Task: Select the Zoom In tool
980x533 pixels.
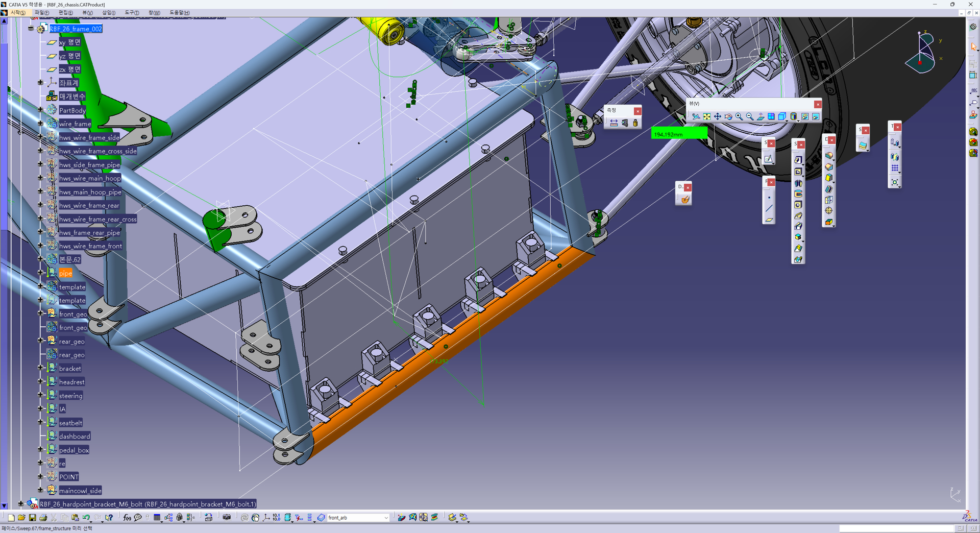Action: 739,117
